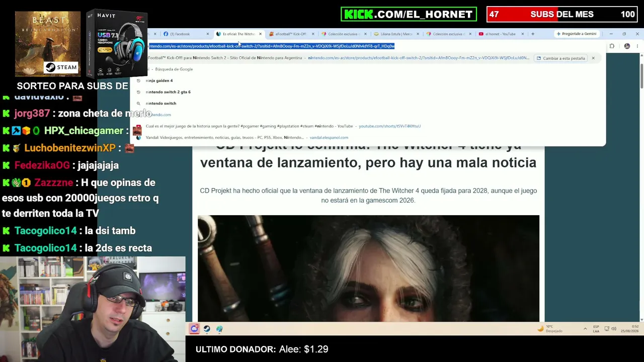Click the search icon beside 'nintendo switch'
Image resolution: width=644 pixels, height=362 pixels.
tap(138, 103)
